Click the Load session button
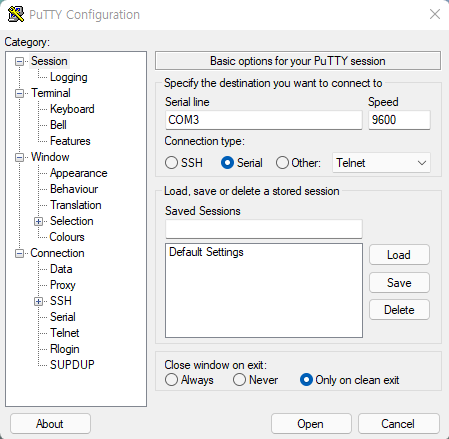The image size is (449, 439). [399, 255]
